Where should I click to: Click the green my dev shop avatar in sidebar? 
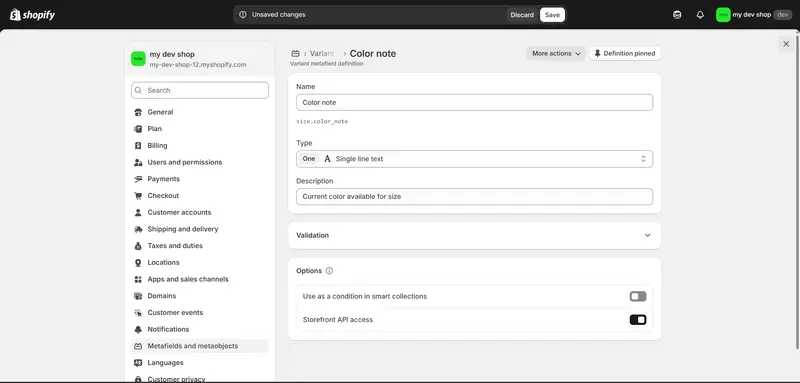pyautogui.click(x=138, y=59)
